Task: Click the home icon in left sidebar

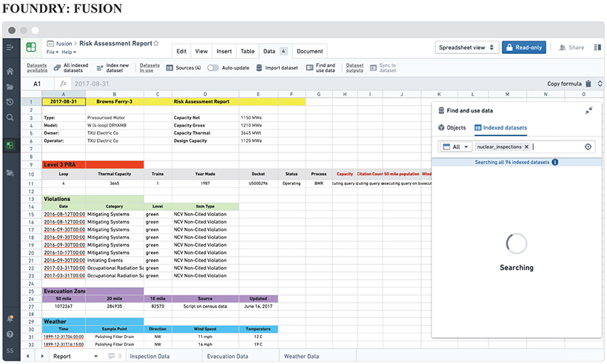Action: [10, 72]
